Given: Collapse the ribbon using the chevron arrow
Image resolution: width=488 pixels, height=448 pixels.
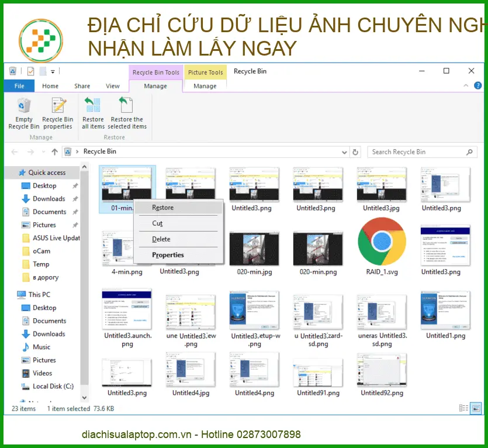Looking at the screenshot, I should coord(466,85).
